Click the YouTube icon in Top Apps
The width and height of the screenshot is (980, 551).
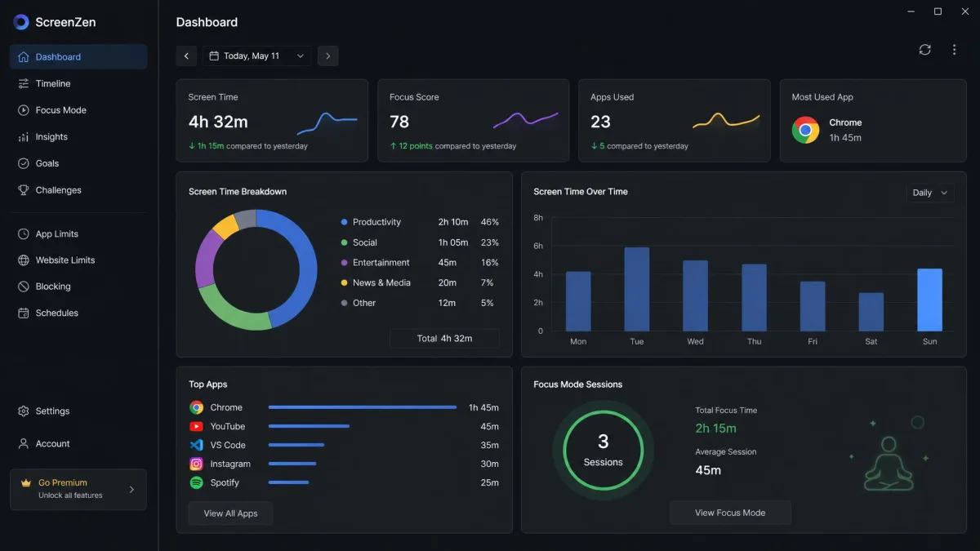196,426
